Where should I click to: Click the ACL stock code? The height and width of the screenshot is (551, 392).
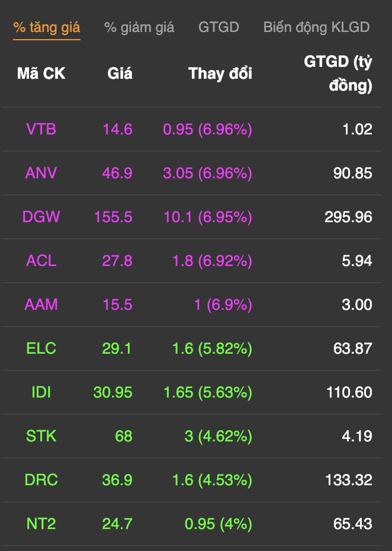click(41, 261)
